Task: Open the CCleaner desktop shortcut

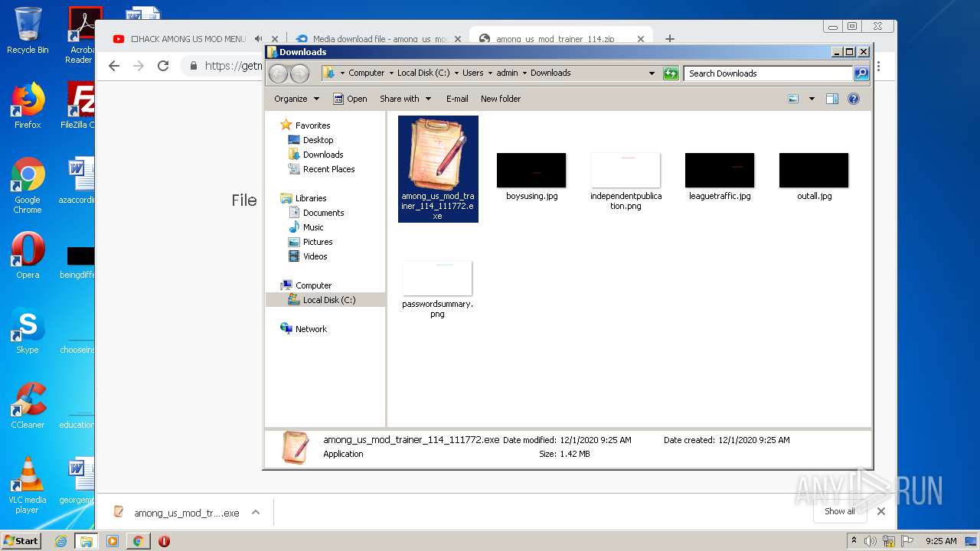Action: [x=28, y=406]
